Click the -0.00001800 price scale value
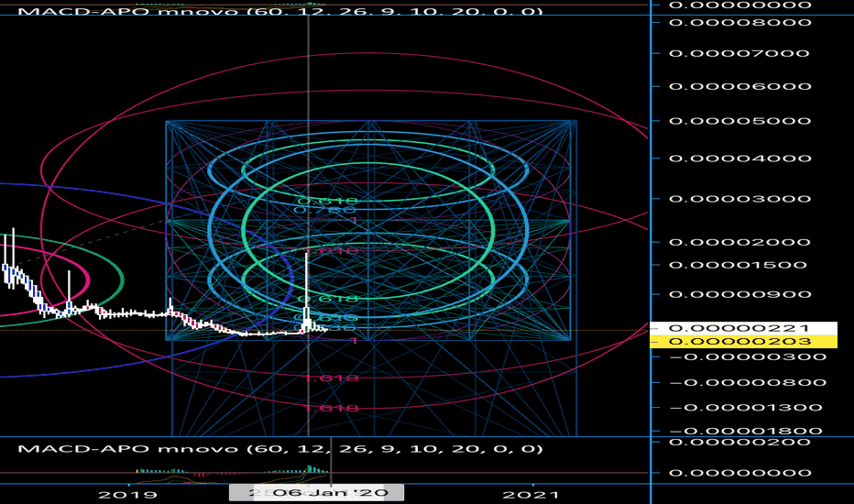 click(746, 431)
